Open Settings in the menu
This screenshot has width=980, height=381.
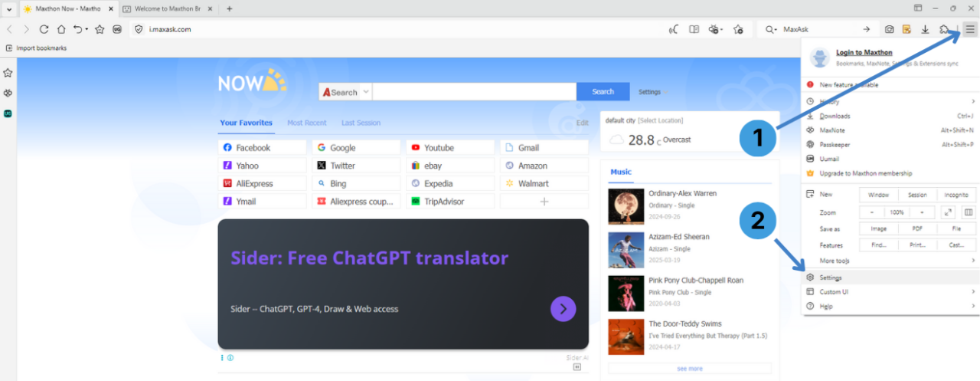click(891, 278)
